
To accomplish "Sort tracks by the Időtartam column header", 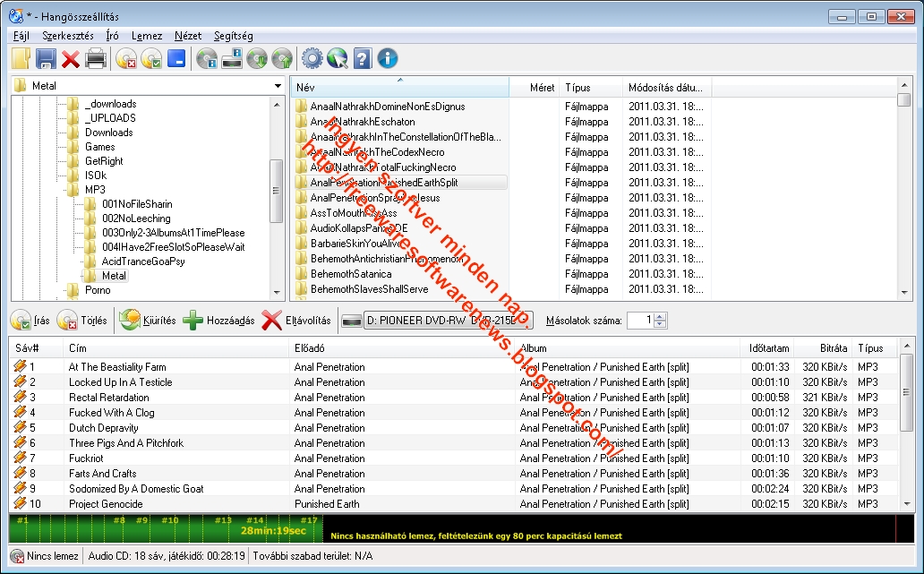I will (766, 348).
